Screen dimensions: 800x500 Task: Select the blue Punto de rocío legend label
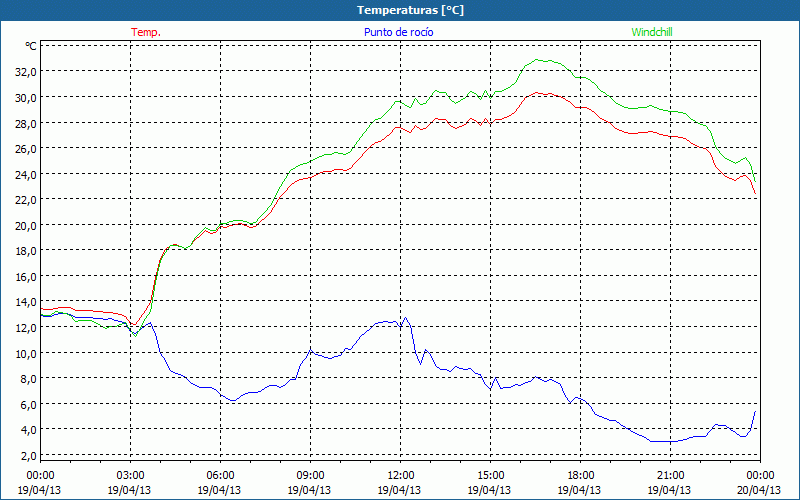coord(398,32)
